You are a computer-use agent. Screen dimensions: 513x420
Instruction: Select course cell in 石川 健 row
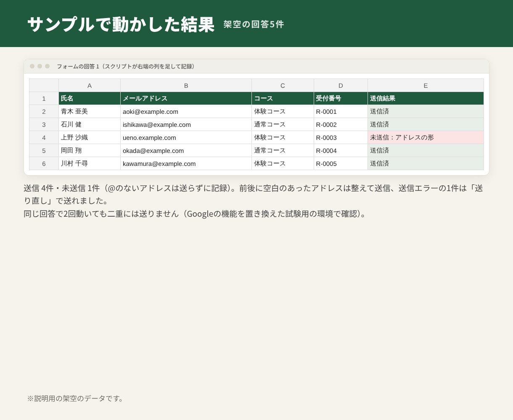coord(283,124)
